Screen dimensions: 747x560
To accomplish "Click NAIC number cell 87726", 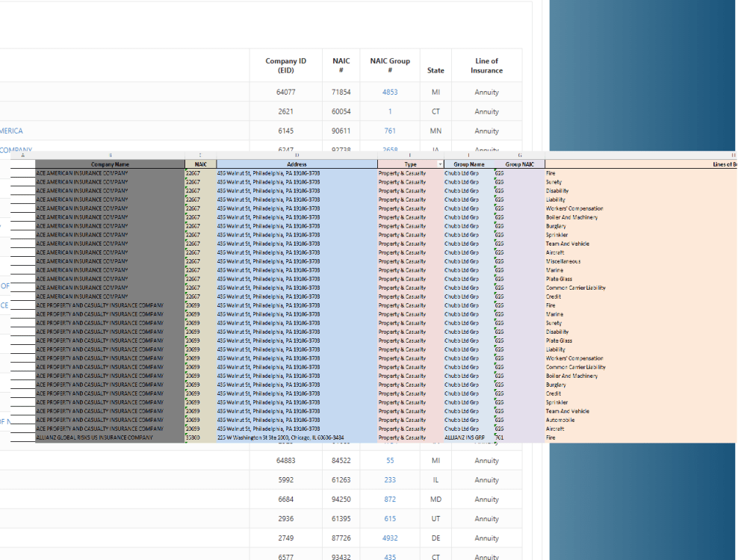I will coord(341,538).
